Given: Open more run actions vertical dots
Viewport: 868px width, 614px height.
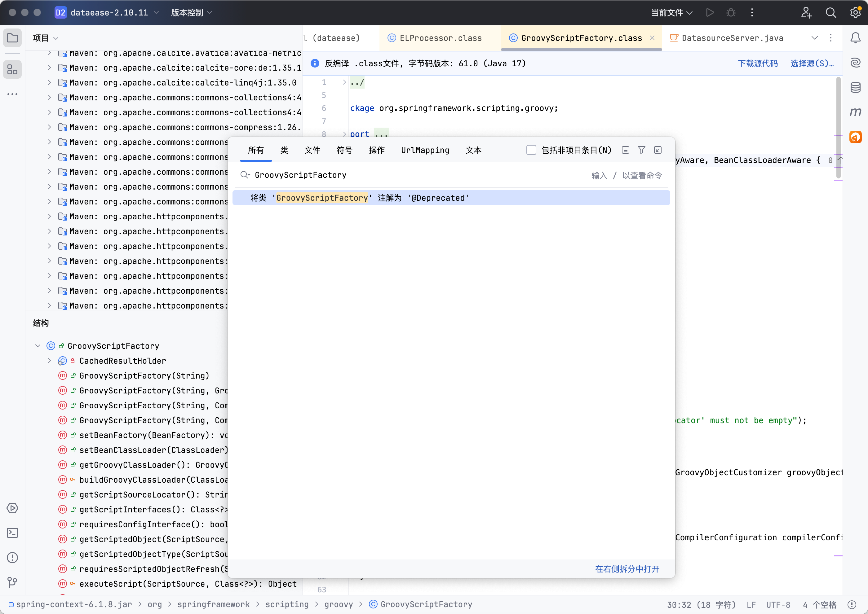Looking at the screenshot, I should click(752, 12).
